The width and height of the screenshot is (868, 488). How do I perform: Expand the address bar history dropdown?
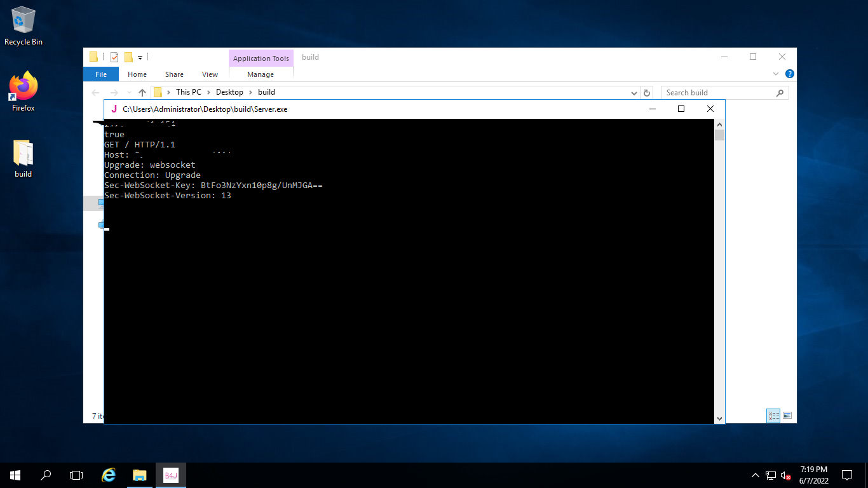(634, 93)
